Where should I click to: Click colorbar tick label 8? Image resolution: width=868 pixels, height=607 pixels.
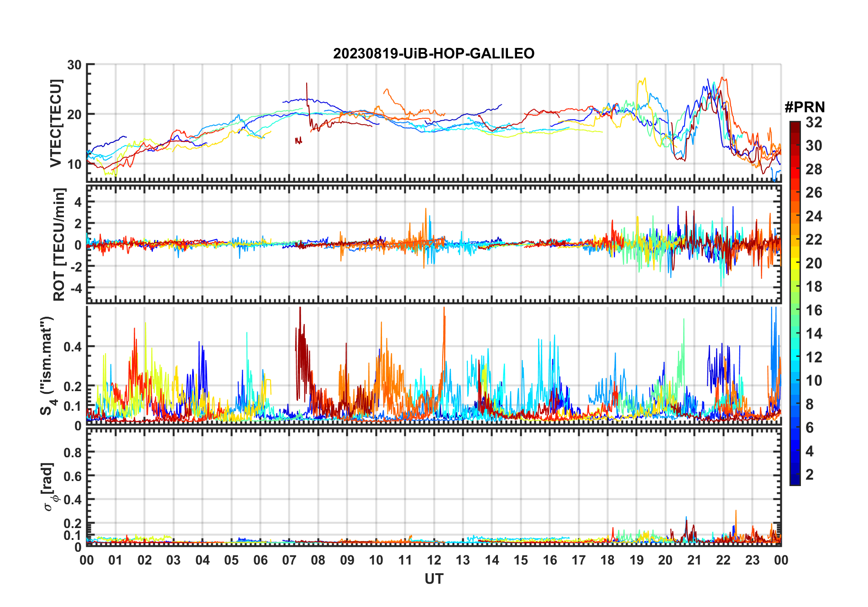point(810,404)
